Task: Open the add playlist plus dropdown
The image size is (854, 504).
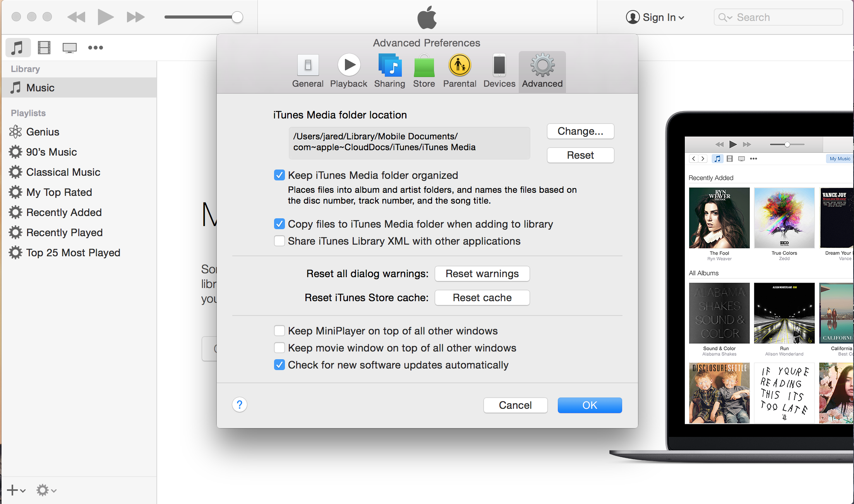Action: click(x=16, y=490)
